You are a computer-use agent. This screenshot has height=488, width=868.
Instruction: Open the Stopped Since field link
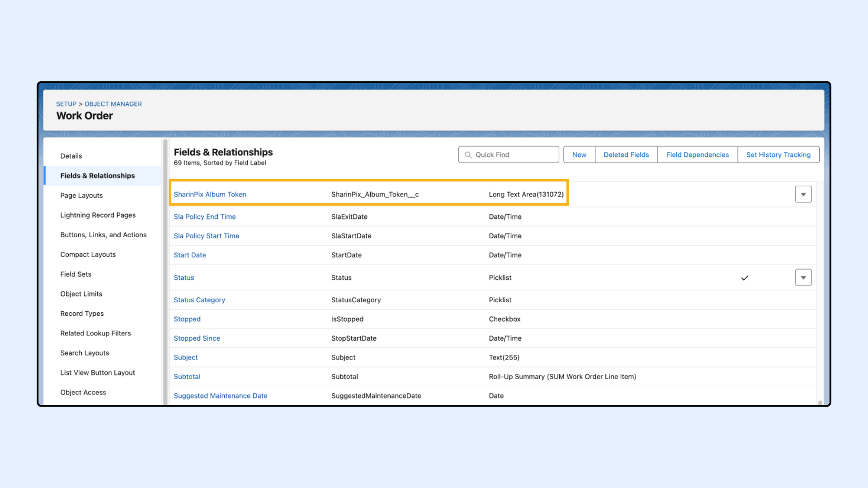pyautogui.click(x=197, y=338)
